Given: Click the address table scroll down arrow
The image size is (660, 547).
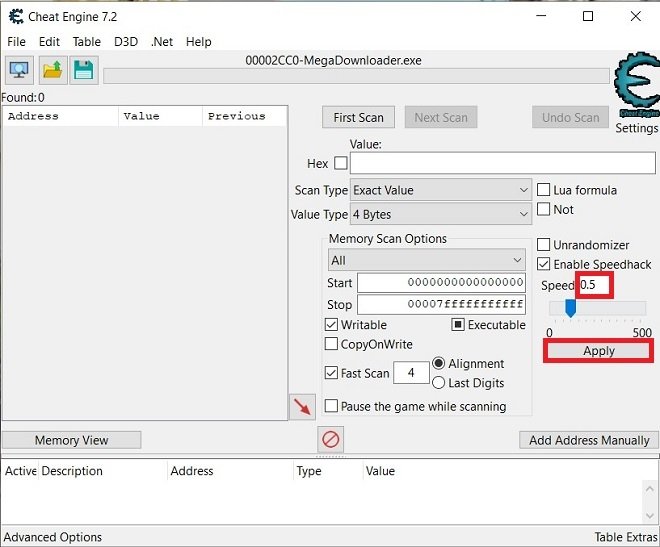Looking at the screenshot, I should [x=649, y=515].
